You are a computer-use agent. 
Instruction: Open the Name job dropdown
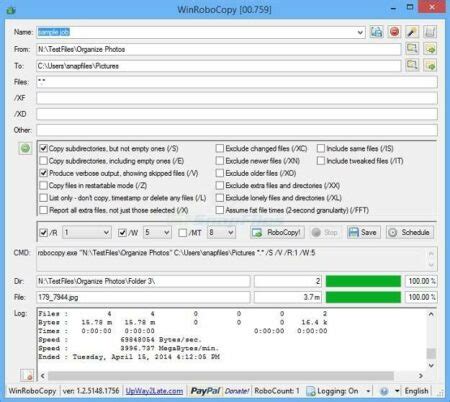point(360,32)
